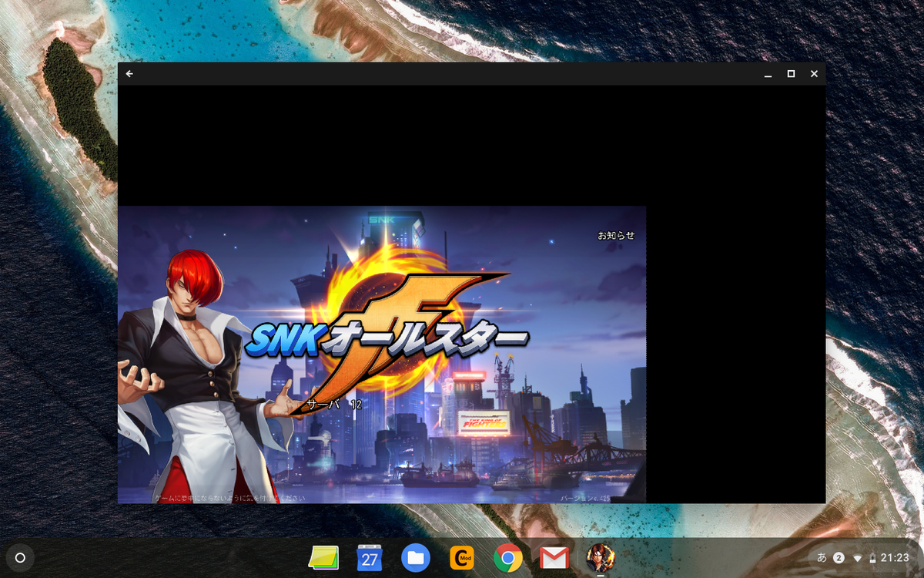Open the CMod app icon on shelf

click(462, 557)
